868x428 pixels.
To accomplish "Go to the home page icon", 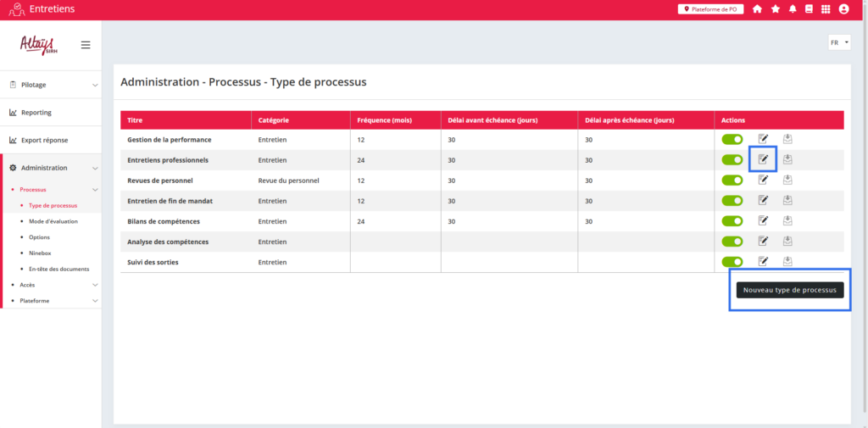I will tap(757, 9).
